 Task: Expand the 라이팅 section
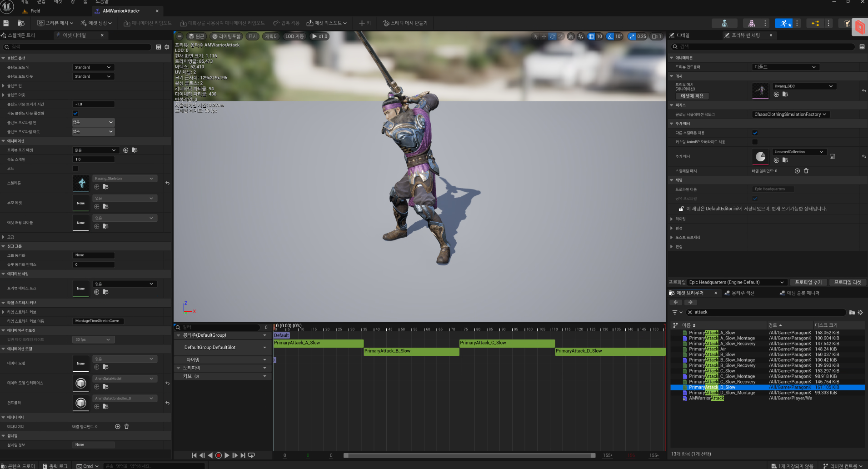672,219
